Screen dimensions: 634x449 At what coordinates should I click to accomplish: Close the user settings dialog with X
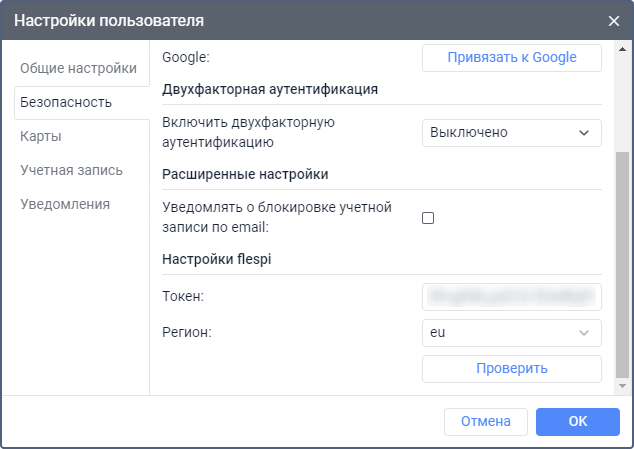(x=613, y=20)
